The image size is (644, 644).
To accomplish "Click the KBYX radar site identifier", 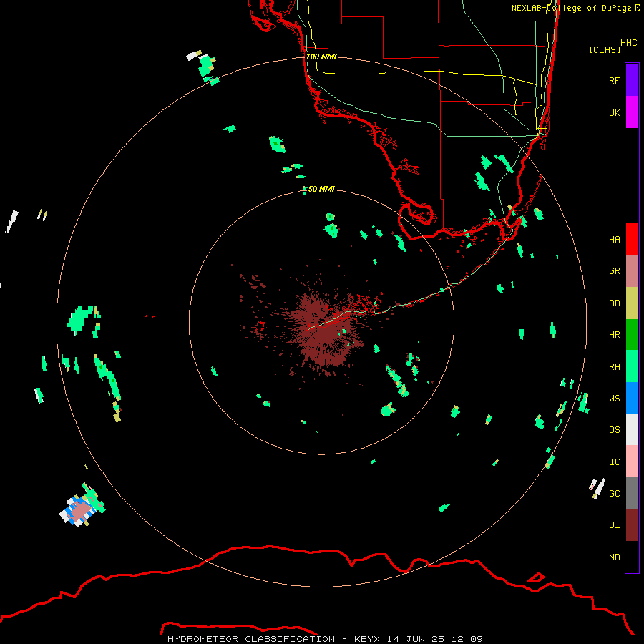I will (x=367, y=639).
